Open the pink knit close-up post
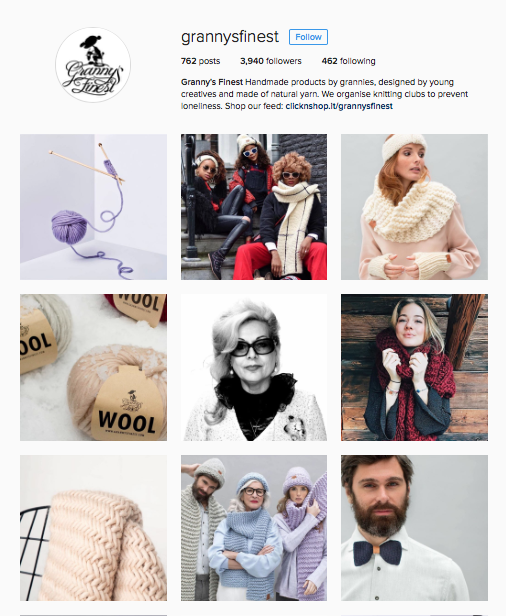Screen dimensions: 506x616 (94, 528)
